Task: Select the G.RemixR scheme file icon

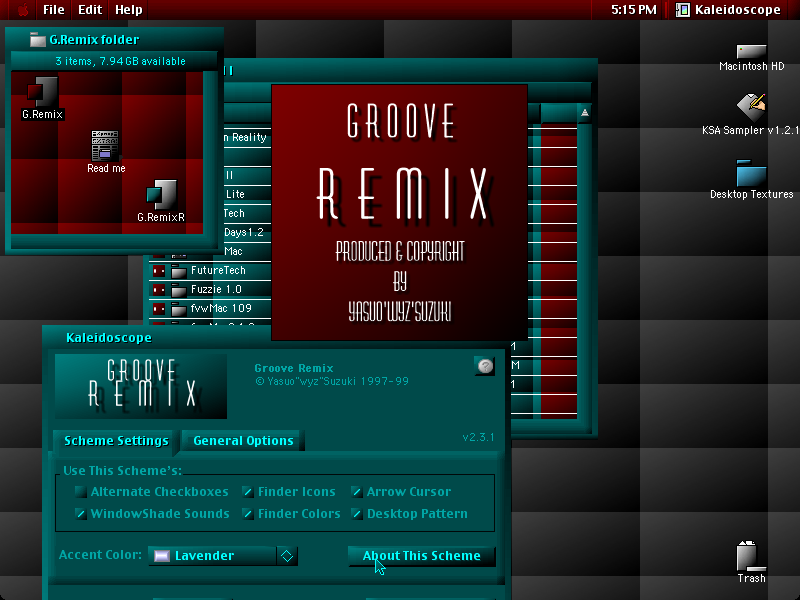Action: point(161,194)
